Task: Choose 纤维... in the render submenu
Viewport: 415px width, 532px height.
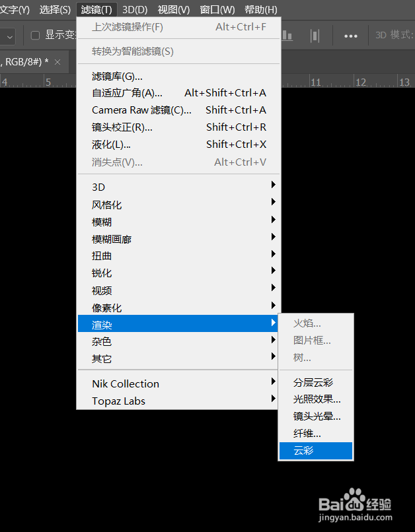Action: click(316, 433)
